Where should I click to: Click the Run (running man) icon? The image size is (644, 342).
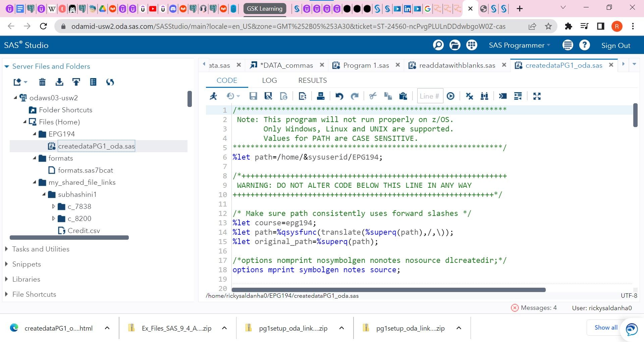pyautogui.click(x=213, y=96)
